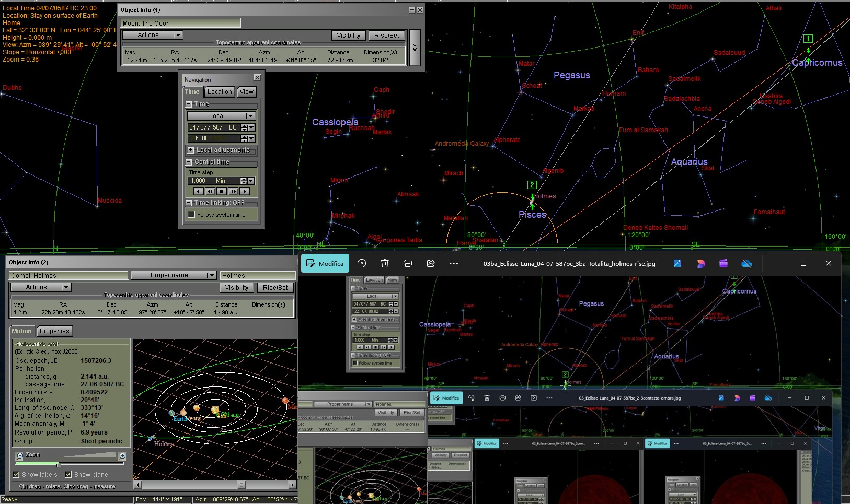Click Modifica in the 03_Eclisse viewer
This screenshot has height=504, width=850.
[x=658, y=443]
